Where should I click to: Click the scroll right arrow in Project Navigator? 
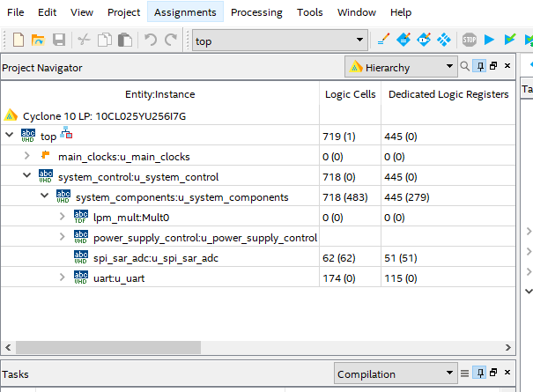(x=508, y=347)
